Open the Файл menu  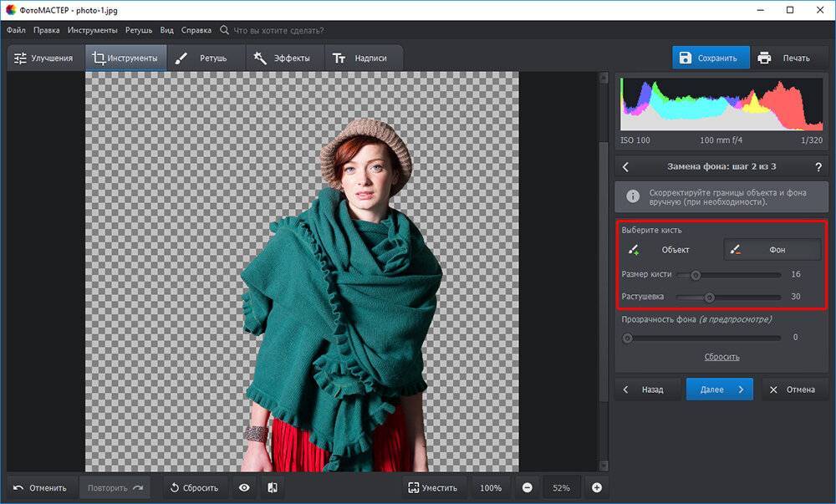tap(16, 30)
